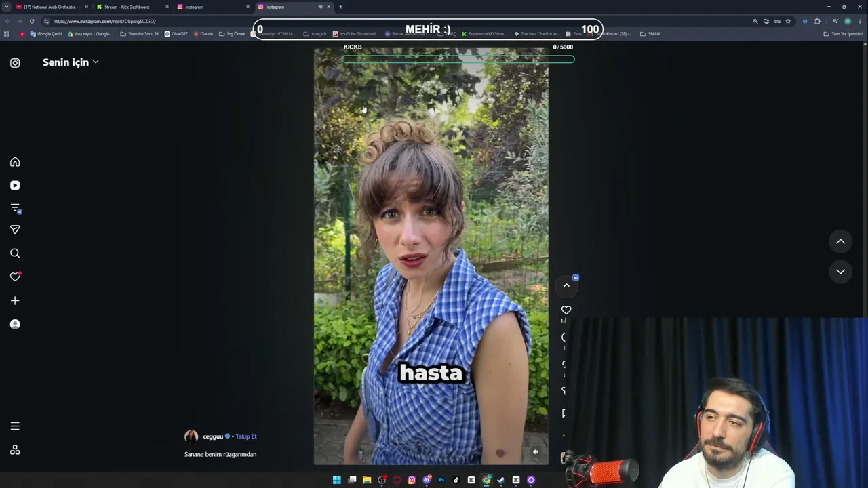Open the tab search dropdown arrow
The width and height of the screenshot is (868, 488).
[x=6, y=7]
